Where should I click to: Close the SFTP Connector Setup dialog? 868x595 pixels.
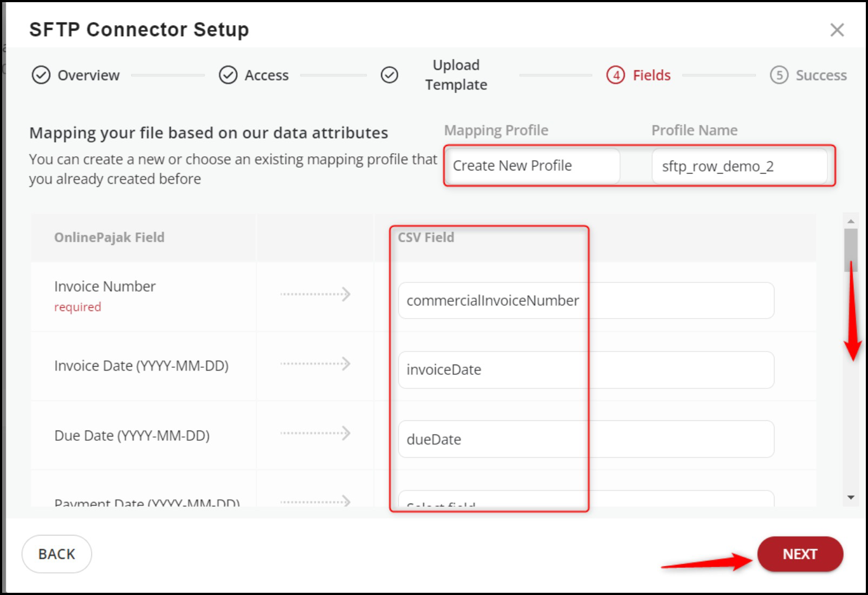[837, 30]
